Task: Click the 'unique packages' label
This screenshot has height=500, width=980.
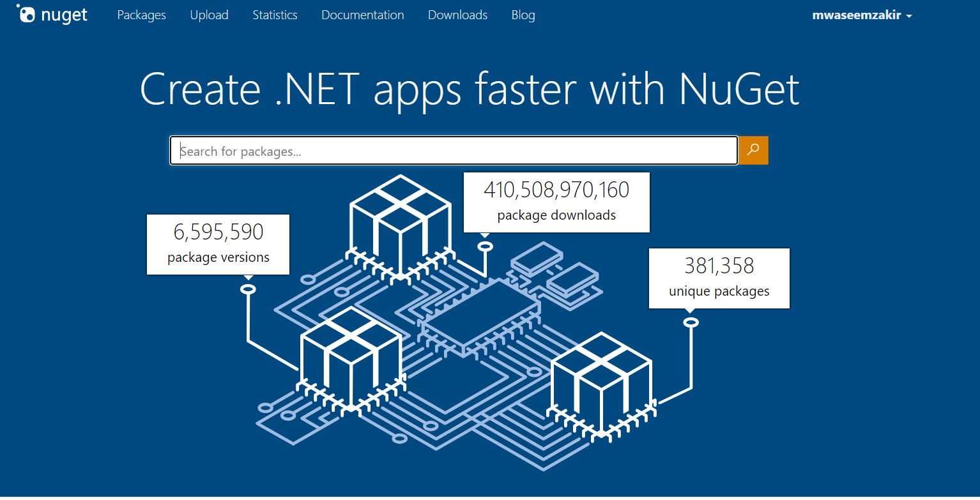Action: click(x=719, y=291)
